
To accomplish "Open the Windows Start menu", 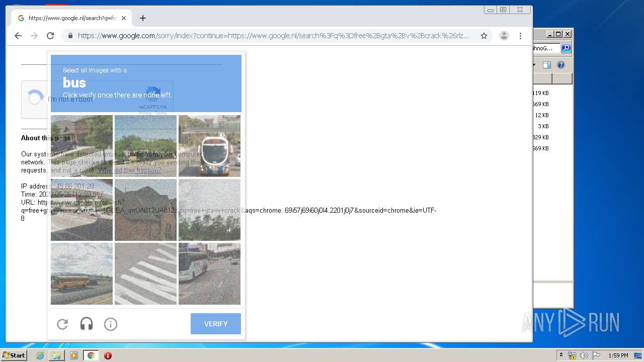I will click(x=14, y=355).
